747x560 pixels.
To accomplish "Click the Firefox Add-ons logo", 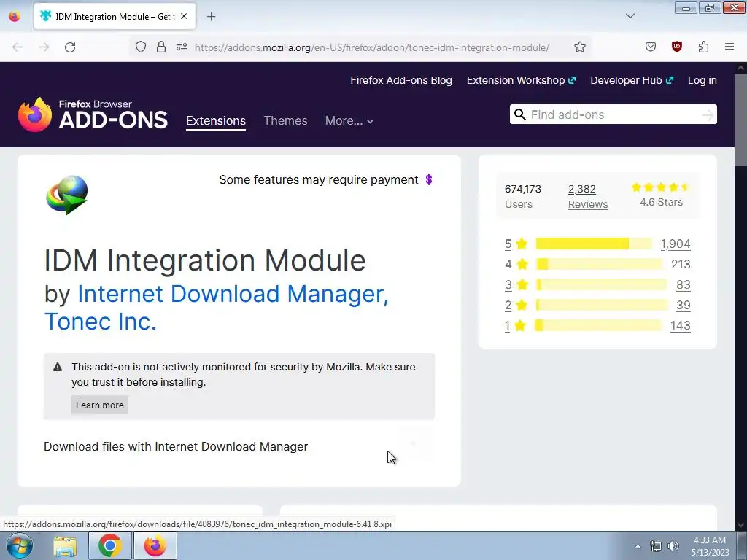I will 93,114.
